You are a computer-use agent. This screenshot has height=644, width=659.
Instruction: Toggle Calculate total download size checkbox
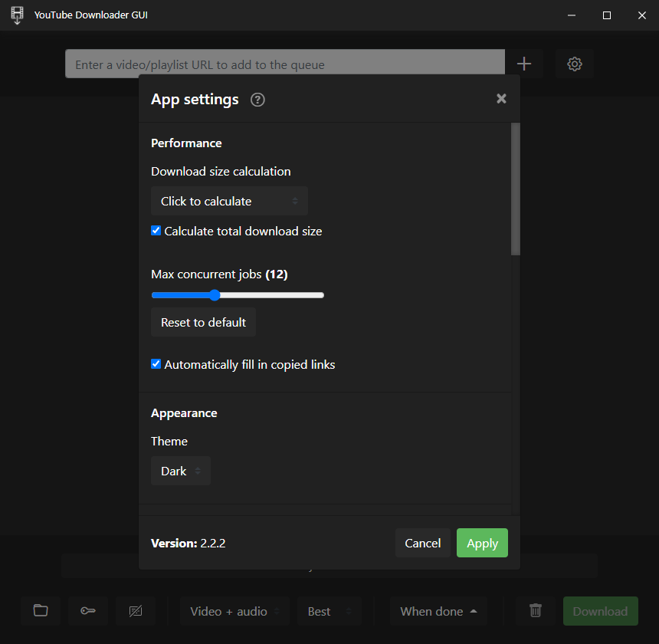[156, 231]
